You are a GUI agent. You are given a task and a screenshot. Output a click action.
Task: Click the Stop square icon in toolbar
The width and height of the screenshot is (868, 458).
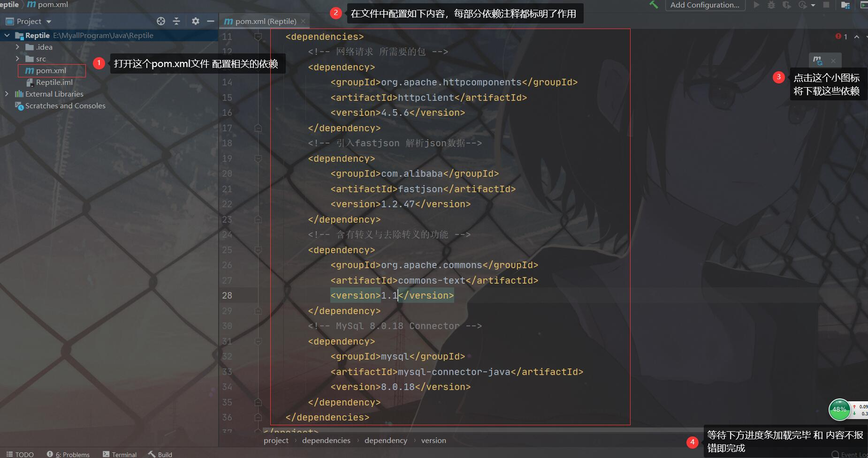(x=826, y=5)
